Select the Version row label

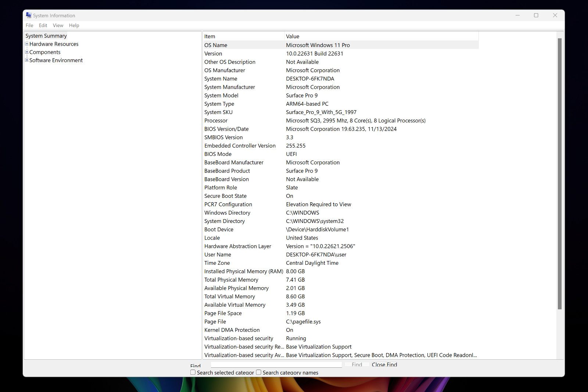pos(213,54)
